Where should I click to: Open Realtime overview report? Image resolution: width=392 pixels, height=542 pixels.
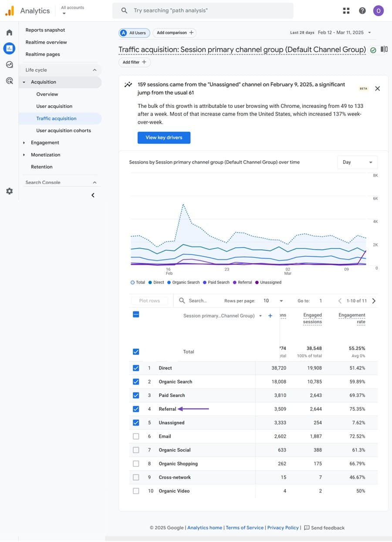[x=46, y=42]
